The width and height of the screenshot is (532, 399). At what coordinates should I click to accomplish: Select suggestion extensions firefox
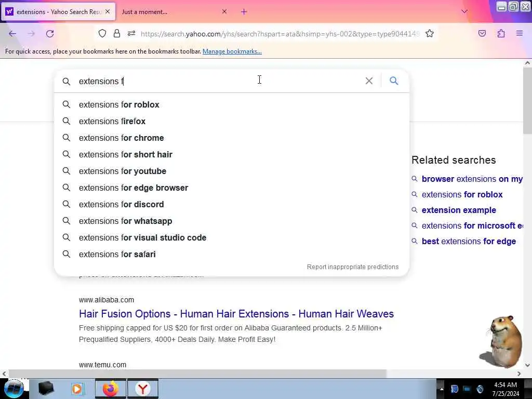point(232,121)
